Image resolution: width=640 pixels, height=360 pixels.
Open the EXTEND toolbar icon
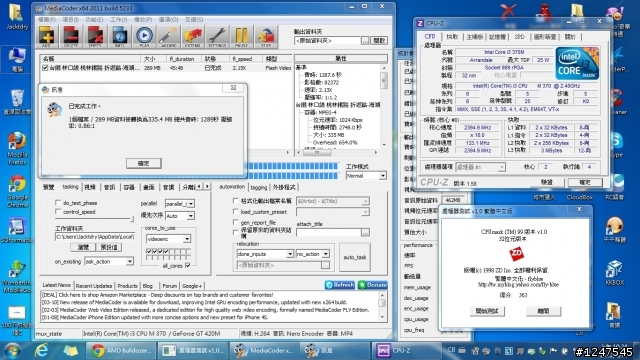tap(192, 37)
